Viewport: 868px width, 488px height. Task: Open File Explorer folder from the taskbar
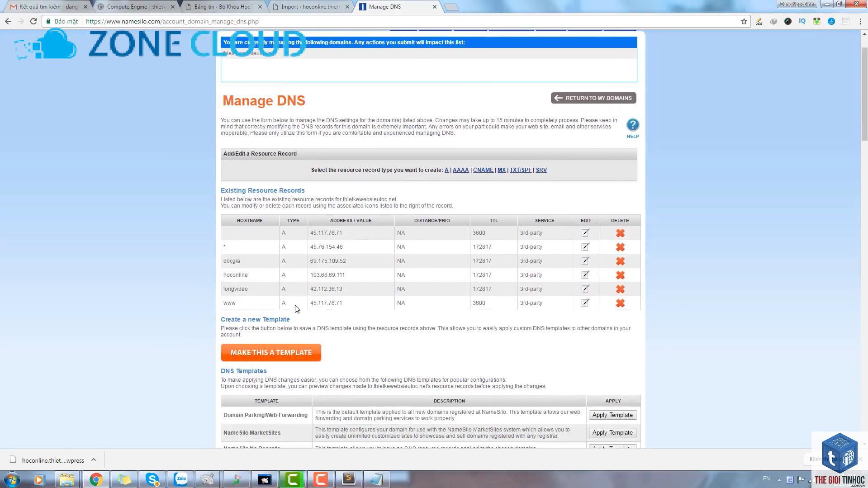coord(67,479)
